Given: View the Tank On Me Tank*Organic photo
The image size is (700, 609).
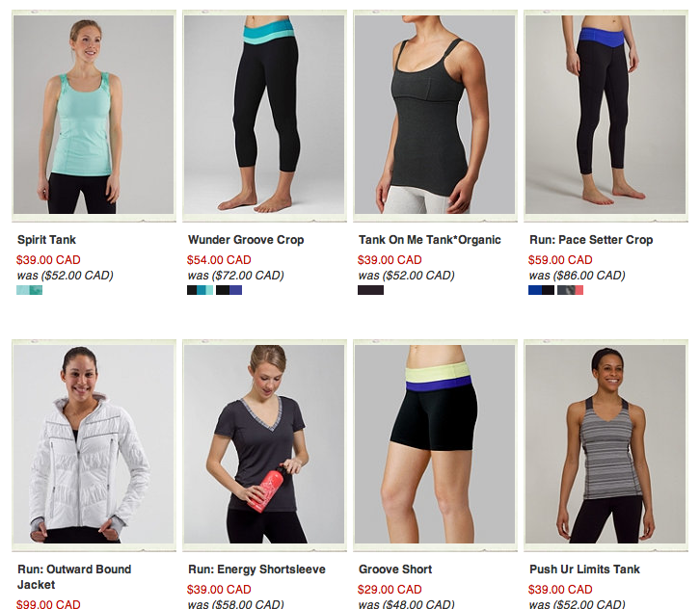Looking at the screenshot, I should [435, 115].
